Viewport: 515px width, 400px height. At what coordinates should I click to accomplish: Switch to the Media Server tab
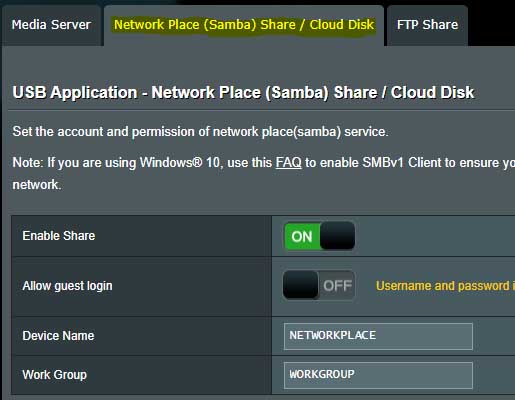(x=51, y=25)
